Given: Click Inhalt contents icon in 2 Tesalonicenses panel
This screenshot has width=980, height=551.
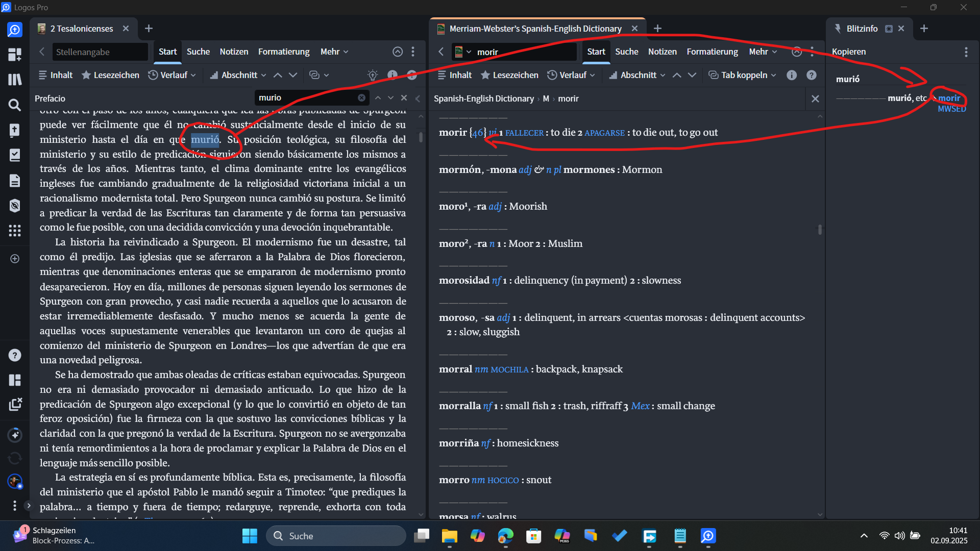Looking at the screenshot, I should coord(56,75).
